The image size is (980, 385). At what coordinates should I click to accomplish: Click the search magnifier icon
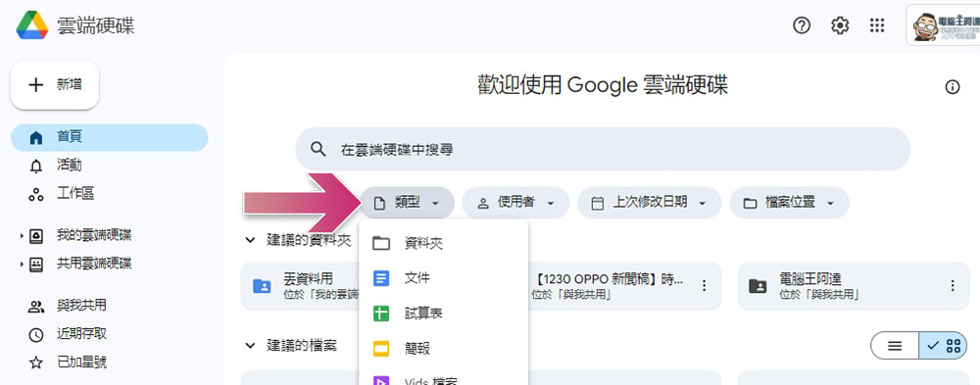click(x=318, y=149)
